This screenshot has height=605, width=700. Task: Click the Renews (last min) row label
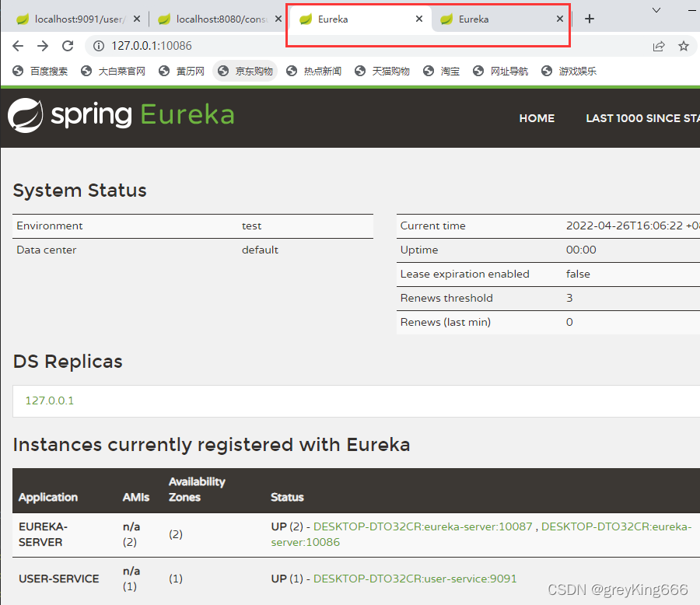point(445,323)
